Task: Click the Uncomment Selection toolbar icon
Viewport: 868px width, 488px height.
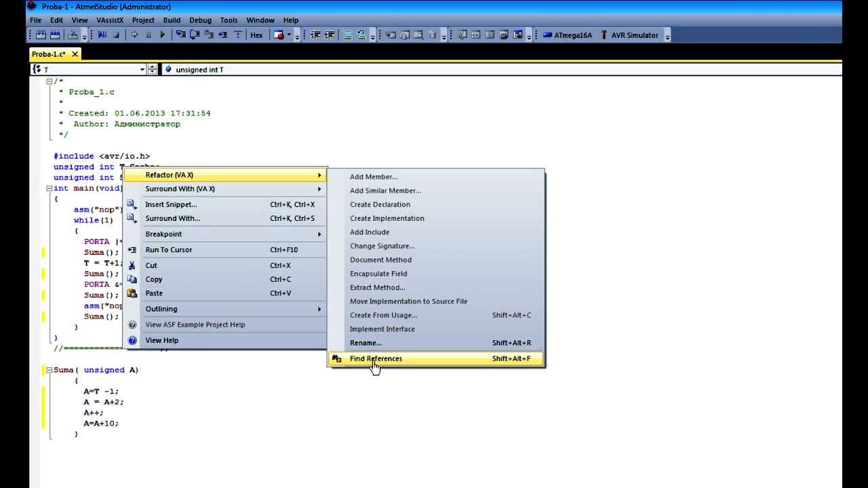Action: [x=362, y=35]
